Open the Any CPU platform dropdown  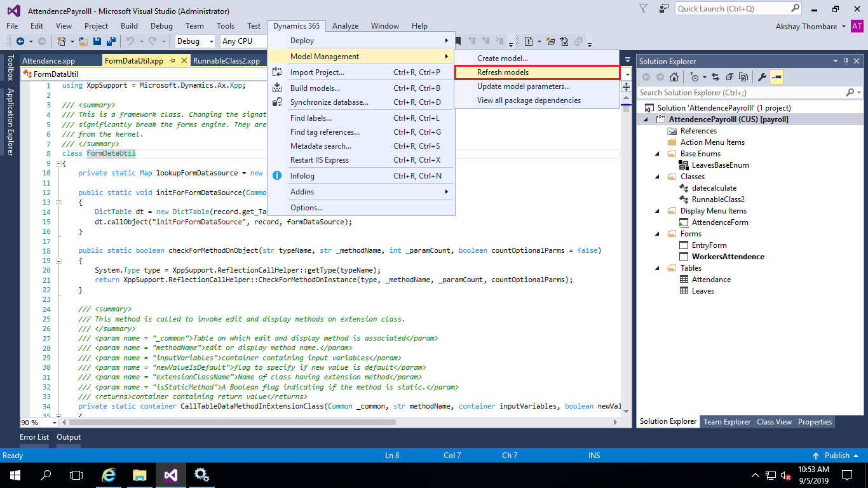(243, 41)
